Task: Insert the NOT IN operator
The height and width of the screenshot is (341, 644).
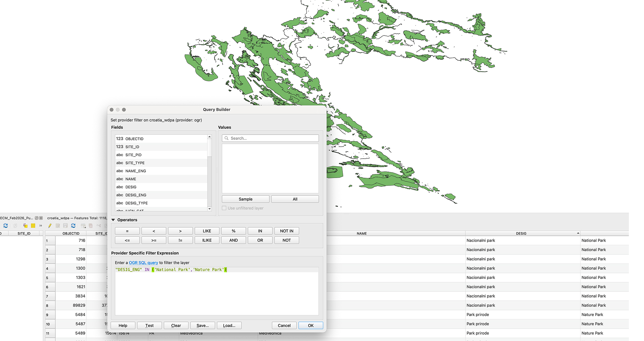Action: click(286, 231)
